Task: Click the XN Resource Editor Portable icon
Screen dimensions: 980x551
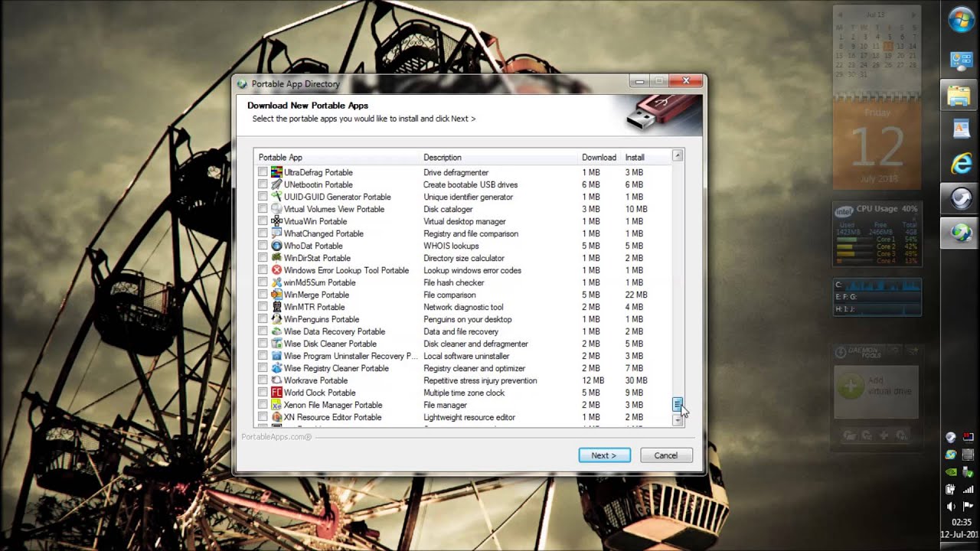Action: 276,417
